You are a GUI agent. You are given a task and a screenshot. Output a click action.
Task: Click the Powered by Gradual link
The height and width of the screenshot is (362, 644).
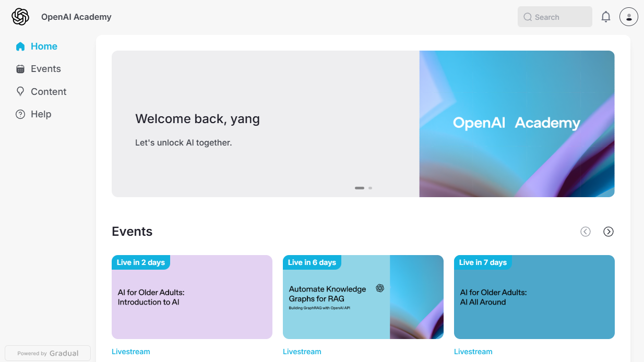47,353
